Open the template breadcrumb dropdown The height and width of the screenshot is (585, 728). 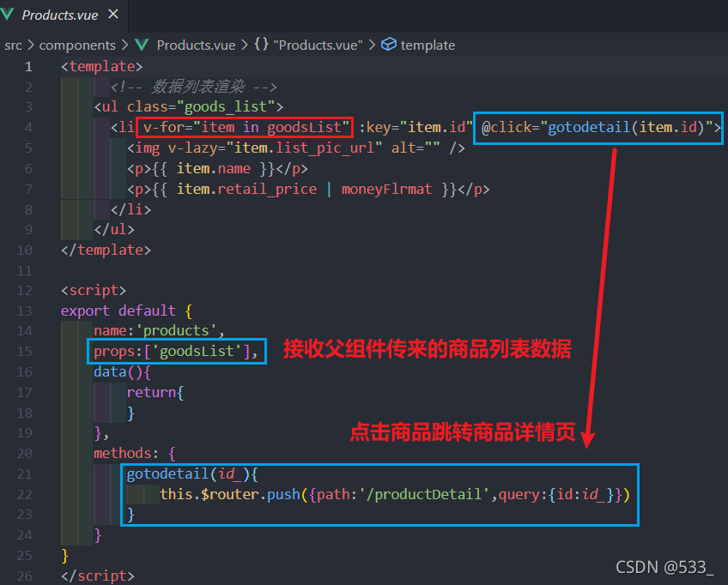click(x=428, y=45)
